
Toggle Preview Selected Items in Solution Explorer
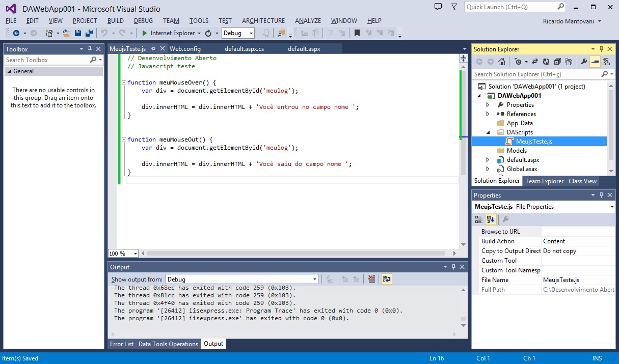click(595, 62)
